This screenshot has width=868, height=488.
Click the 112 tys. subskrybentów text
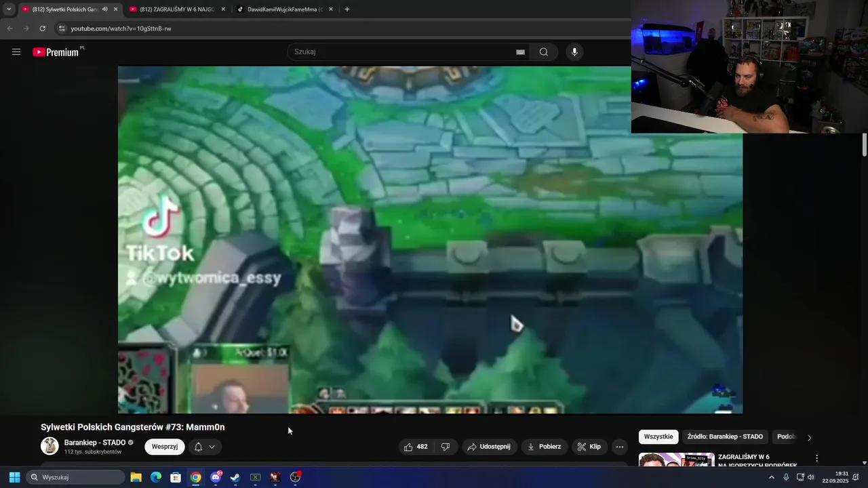(x=93, y=451)
